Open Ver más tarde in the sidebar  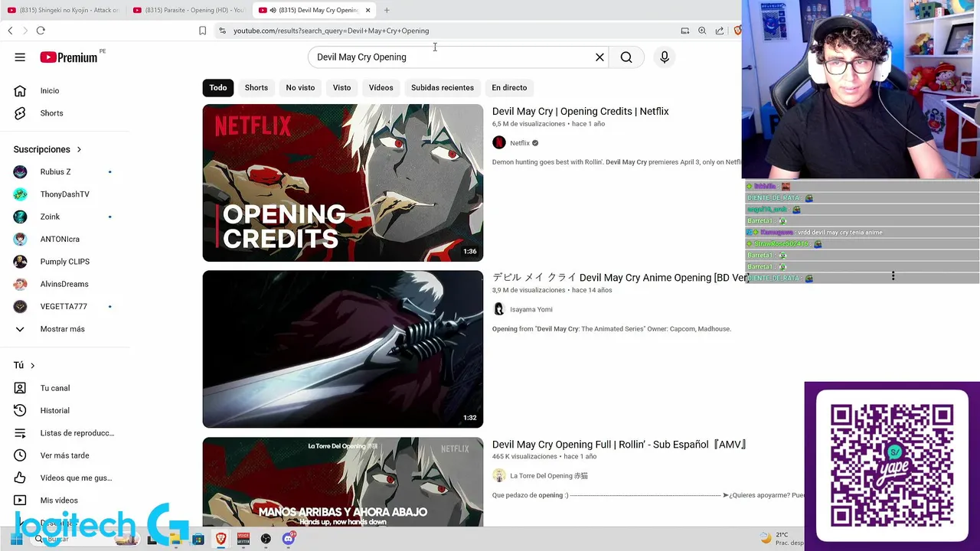(x=65, y=455)
